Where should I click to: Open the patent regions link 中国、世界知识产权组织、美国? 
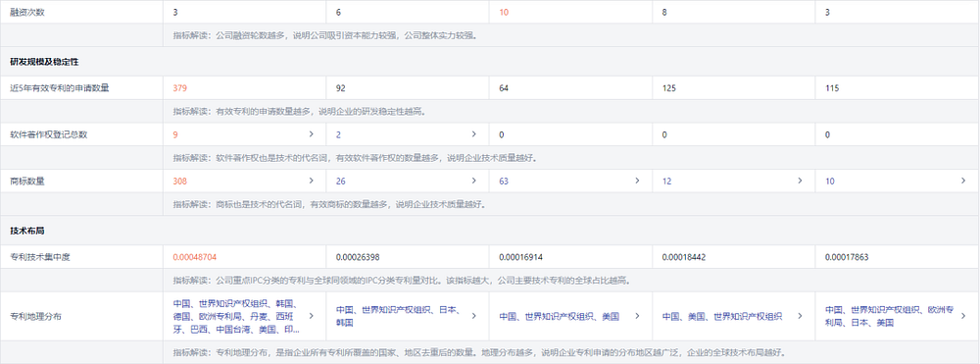tap(559, 317)
